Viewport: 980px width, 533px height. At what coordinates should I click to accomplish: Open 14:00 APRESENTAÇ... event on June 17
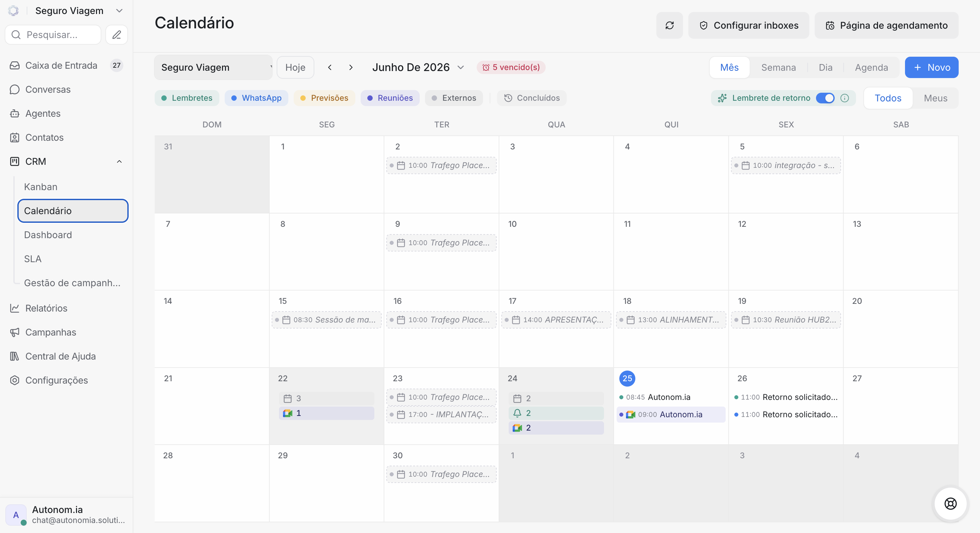coord(556,320)
